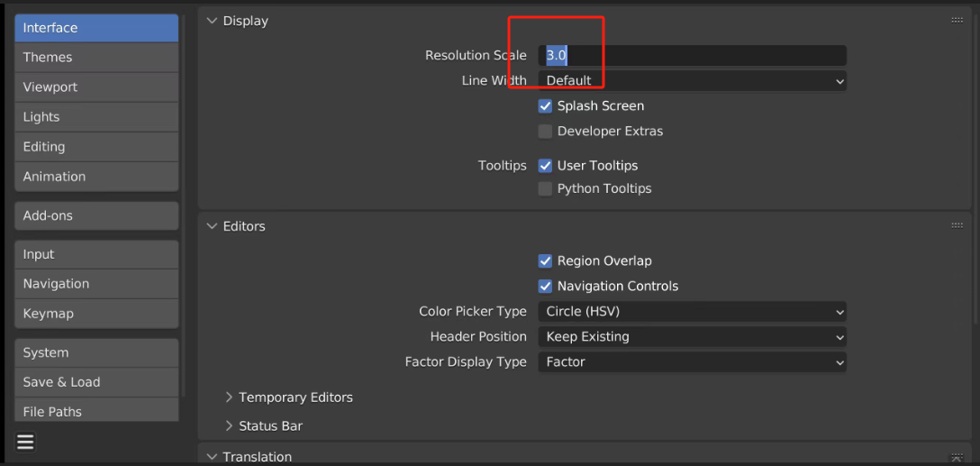Open the Editing preferences tab

point(96,147)
